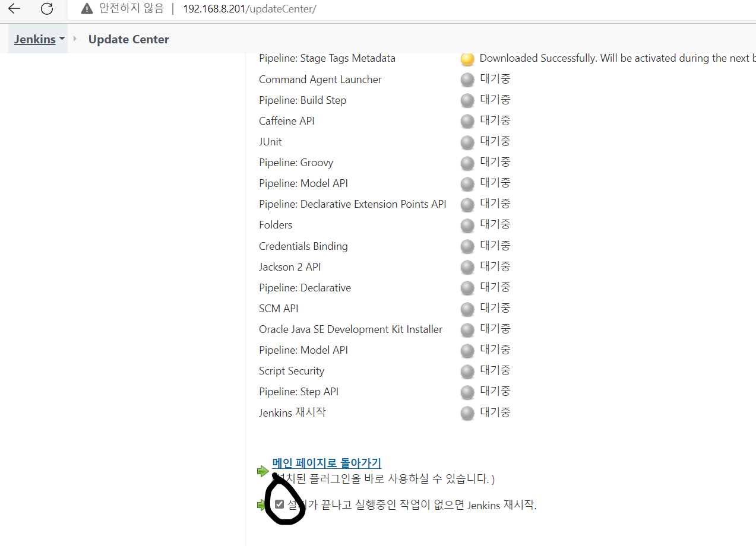The image size is (756, 546).
Task: Click the 설치가 끝나고 Jenkins 재시작 checkbox label
Action: click(x=412, y=505)
